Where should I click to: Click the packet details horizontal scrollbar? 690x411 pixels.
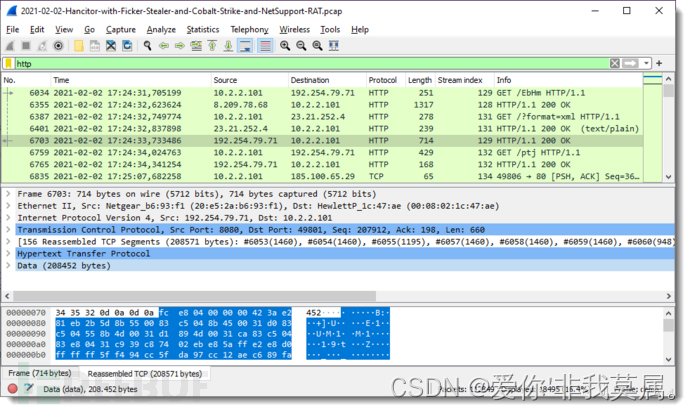point(194,296)
